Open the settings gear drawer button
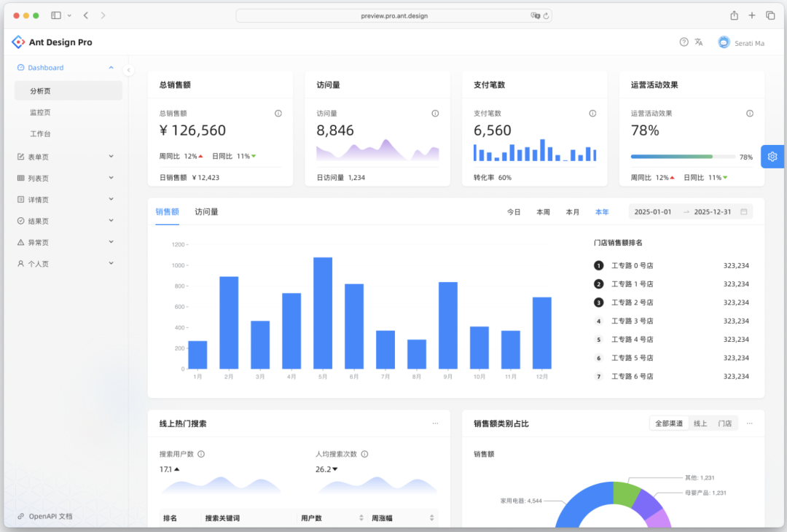Screen dimensions: 787x532 tap(772, 157)
